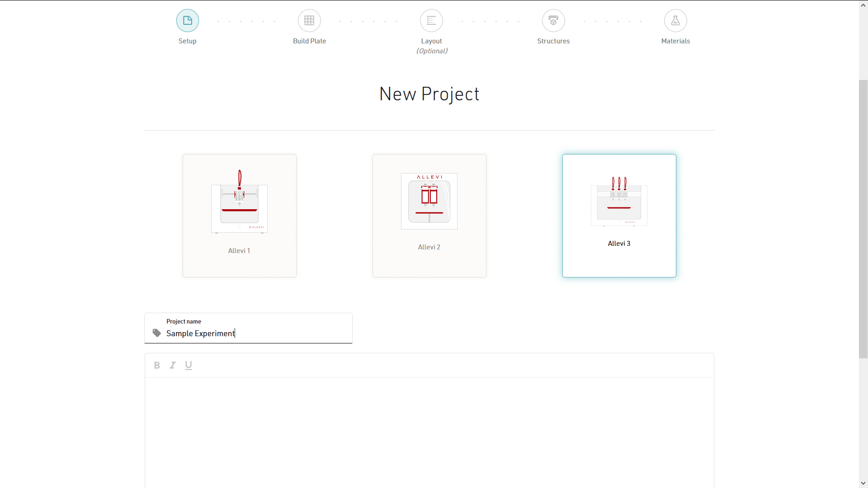Click the Allevi 1 label text
868x488 pixels.
239,251
